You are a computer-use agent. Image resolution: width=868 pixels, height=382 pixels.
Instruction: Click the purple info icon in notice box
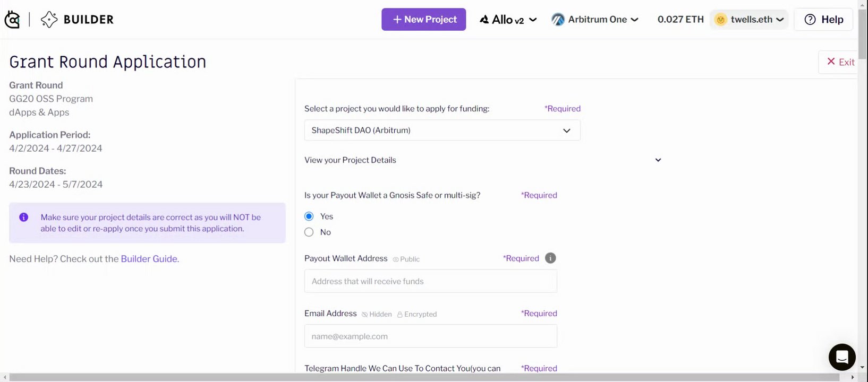[24, 217]
